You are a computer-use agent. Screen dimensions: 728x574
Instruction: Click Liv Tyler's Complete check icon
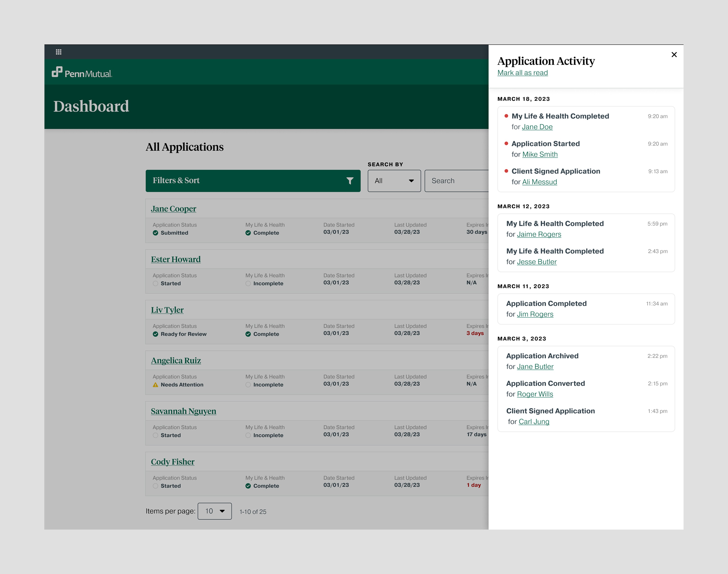[248, 334]
